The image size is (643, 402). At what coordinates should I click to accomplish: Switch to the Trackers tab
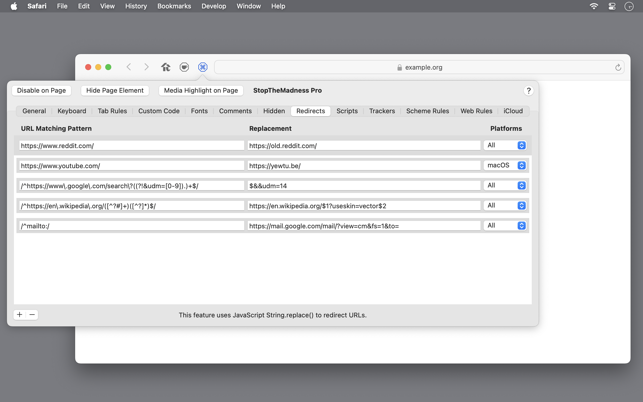pos(382,111)
